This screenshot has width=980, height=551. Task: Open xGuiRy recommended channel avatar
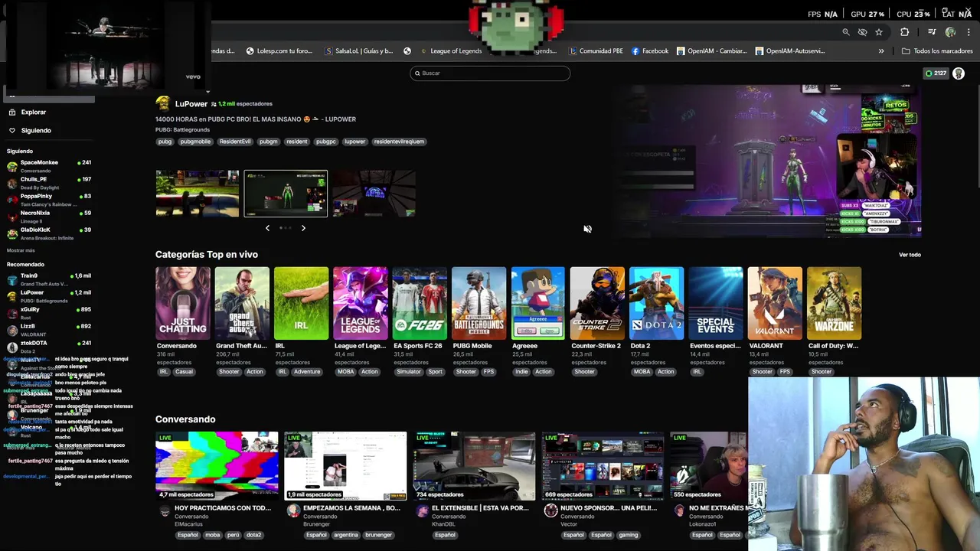pyautogui.click(x=12, y=313)
